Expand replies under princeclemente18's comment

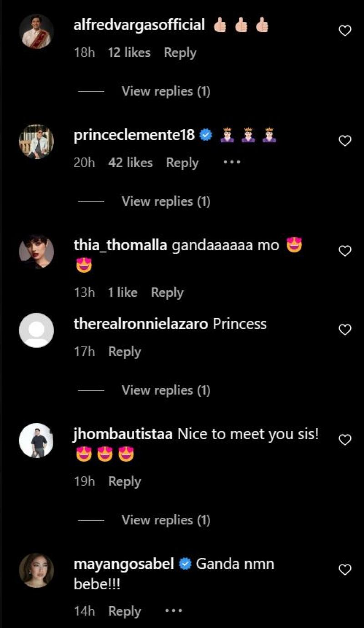[x=166, y=201]
